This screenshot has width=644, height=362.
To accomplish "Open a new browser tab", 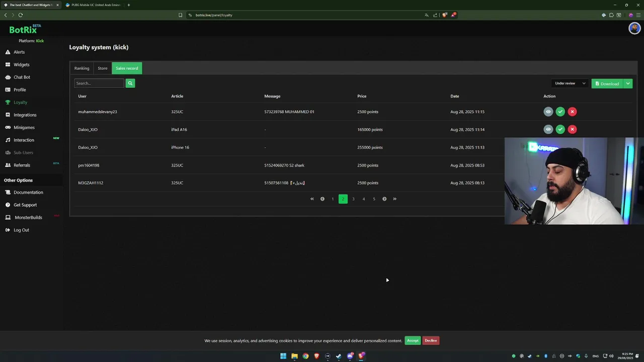I will tap(128, 5).
